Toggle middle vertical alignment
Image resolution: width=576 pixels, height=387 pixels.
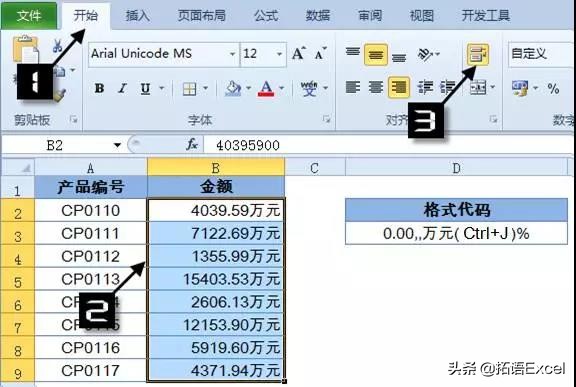(375, 55)
